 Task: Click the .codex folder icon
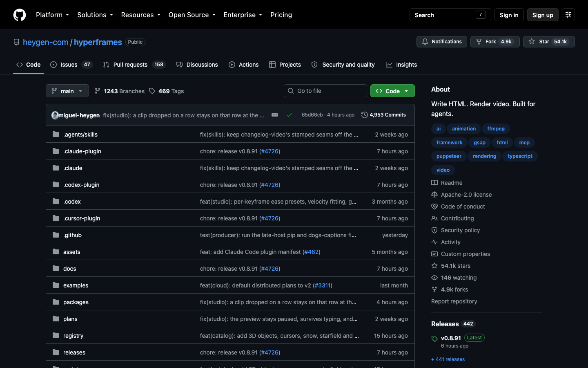coord(56,201)
